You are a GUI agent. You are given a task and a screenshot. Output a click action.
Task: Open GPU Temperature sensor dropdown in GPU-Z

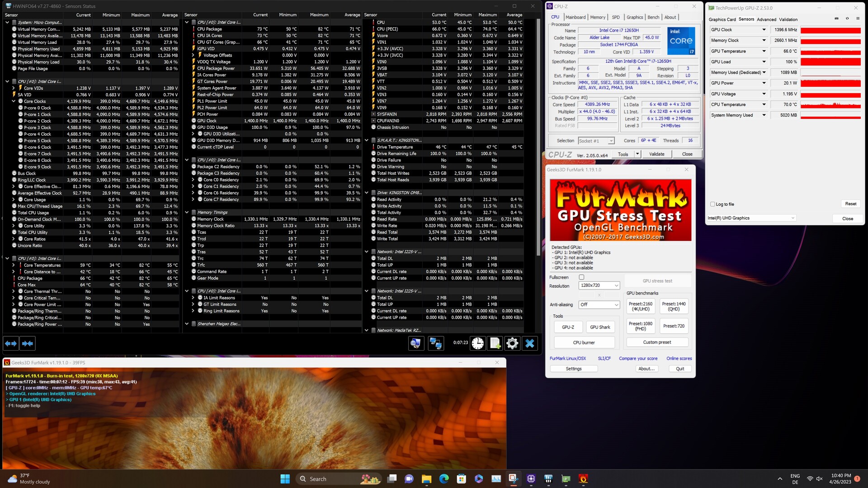(x=764, y=51)
